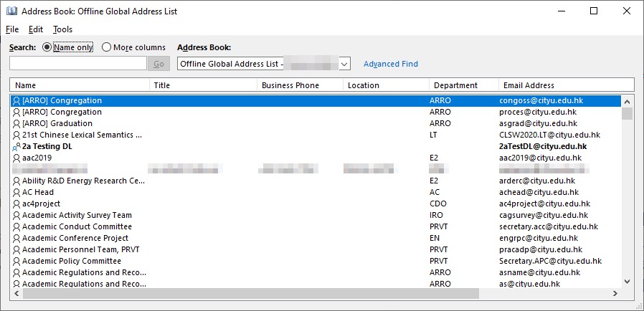
Task: Click the icon next to [ARRO] Graduation
Action: [16, 123]
